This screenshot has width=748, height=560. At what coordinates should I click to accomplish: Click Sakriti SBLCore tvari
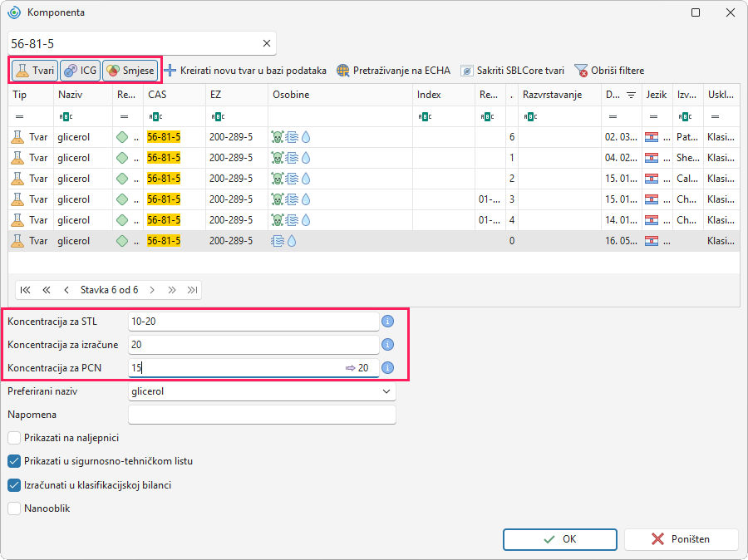[512, 71]
